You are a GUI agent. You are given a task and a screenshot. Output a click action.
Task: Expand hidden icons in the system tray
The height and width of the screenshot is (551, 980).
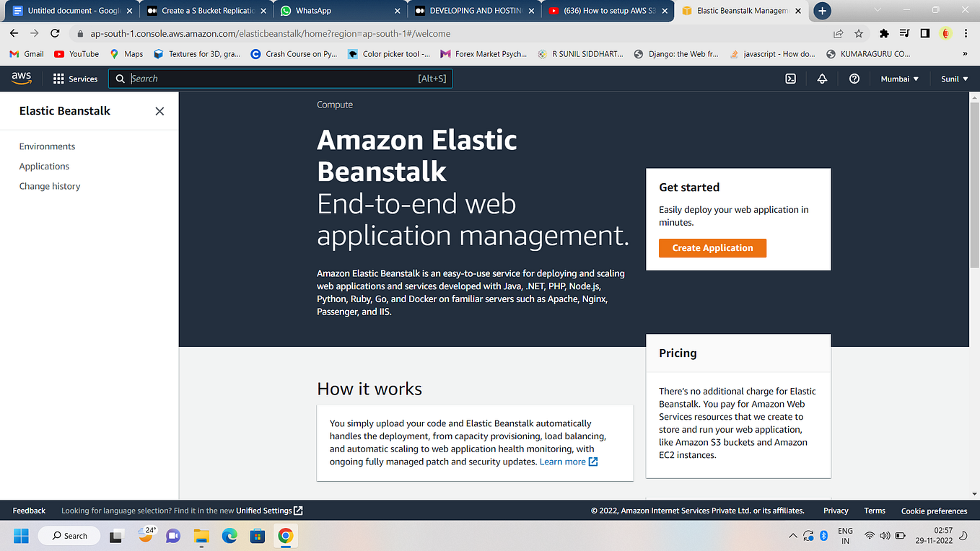792,535
